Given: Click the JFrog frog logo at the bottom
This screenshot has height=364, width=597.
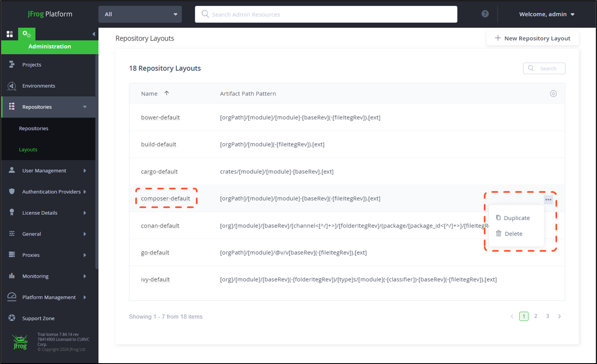Looking at the screenshot, I should click(20, 342).
